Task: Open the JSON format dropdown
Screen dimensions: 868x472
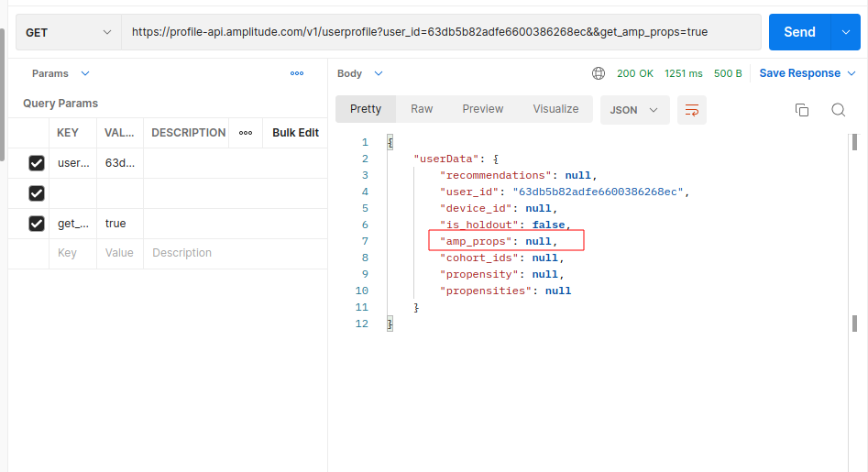Action: [x=634, y=110]
